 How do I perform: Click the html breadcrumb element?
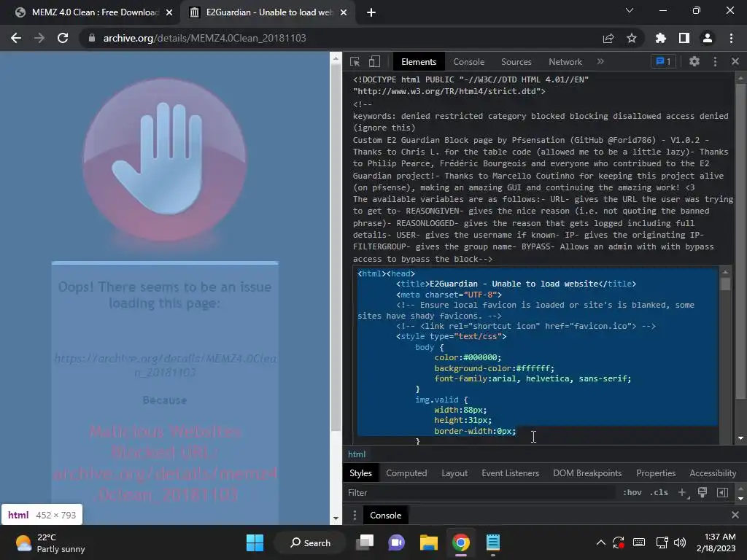coord(357,454)
